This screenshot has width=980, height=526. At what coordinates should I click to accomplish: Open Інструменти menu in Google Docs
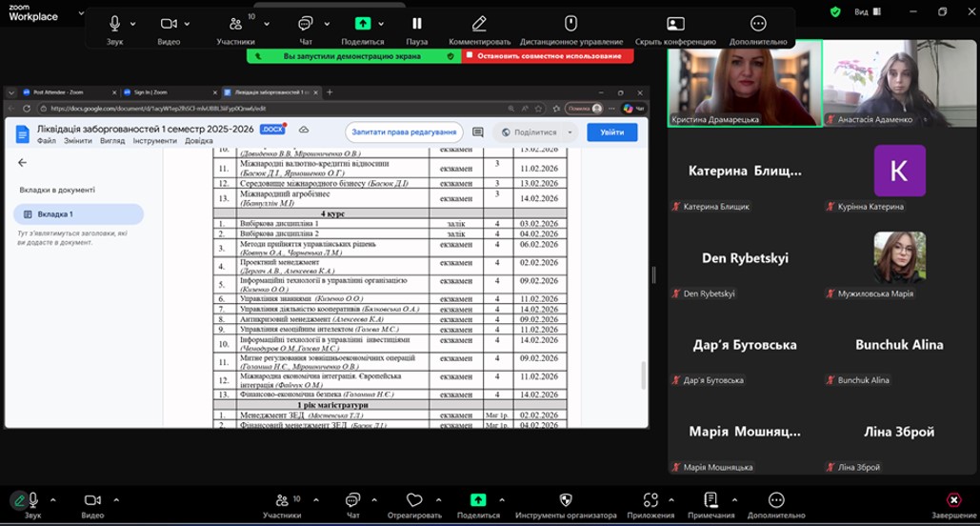point(154,141)
